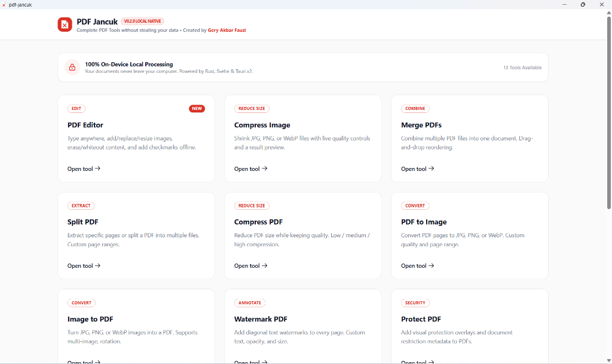Click the red PDF Jancuk logo icon
Viewport: 612px width, 364px height.
[65, 25]
